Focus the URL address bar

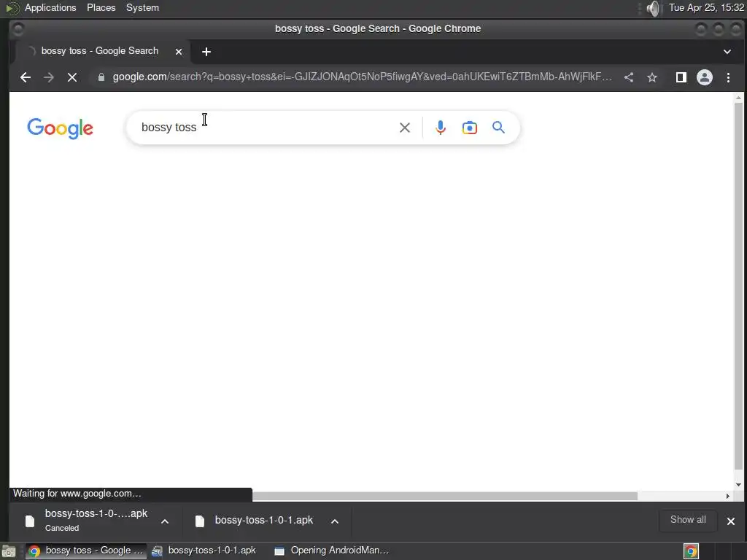[x=362, y=77]
